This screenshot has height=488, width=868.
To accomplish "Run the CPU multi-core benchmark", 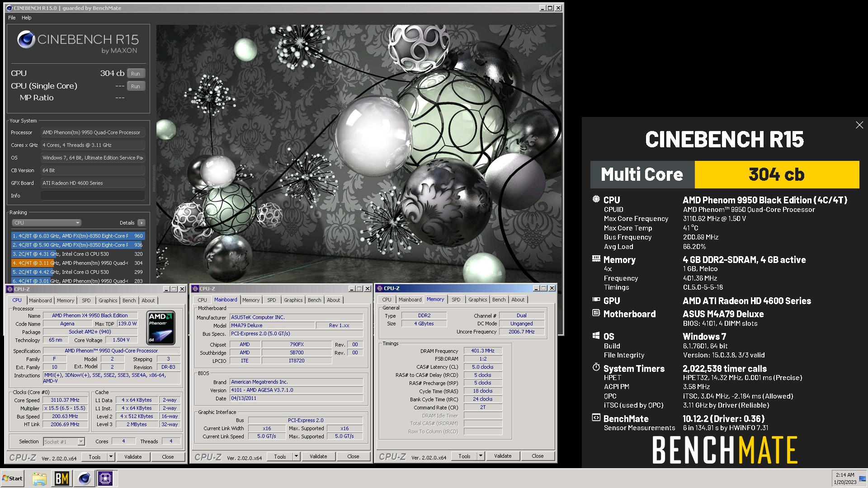I will (x=136, y=74).
